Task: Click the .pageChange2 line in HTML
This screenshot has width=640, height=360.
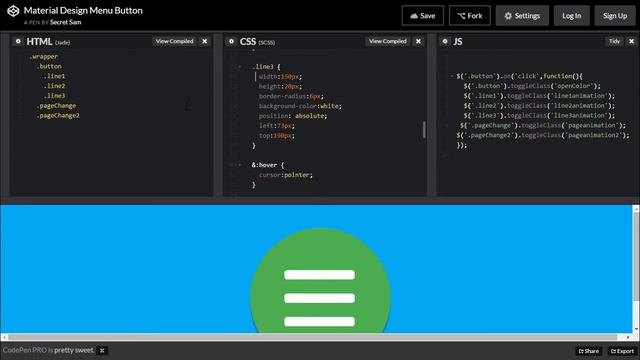Action: coord(58,116)
